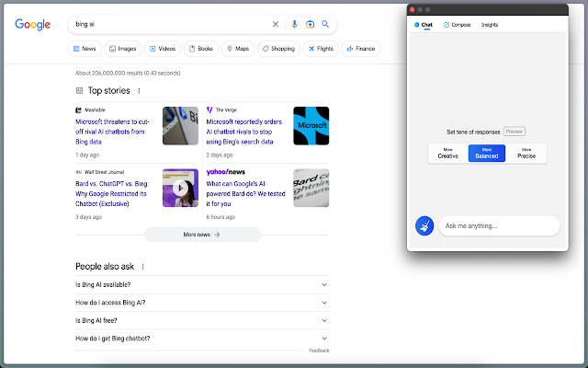Filter results by Books
588x368 pixels.
pyautogui.click(x=201, y=49)
